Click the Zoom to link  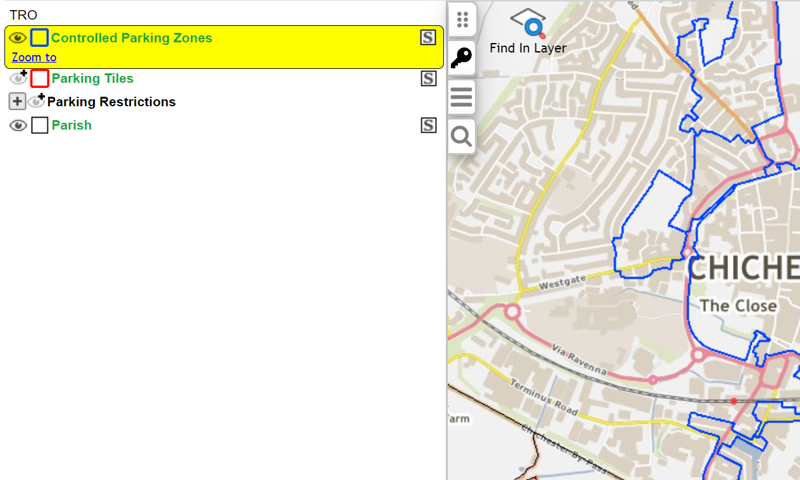[34, 58]
